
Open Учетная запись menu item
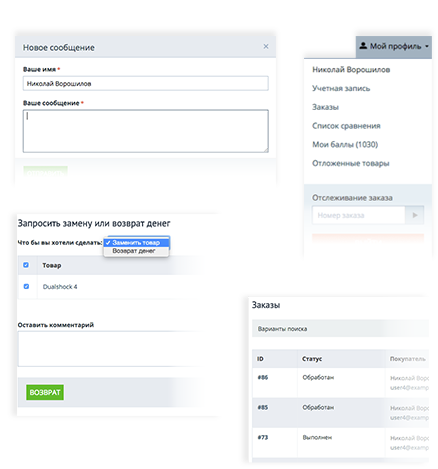[341, 88]
